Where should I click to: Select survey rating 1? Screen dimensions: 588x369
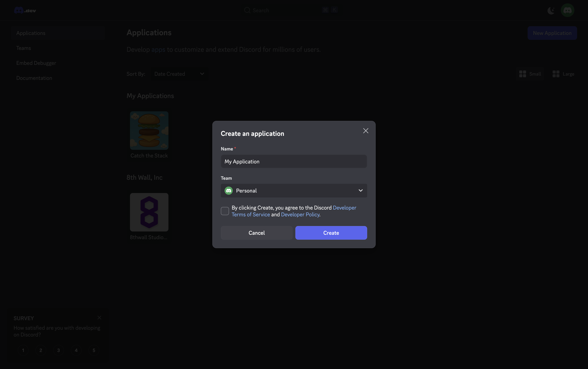point(23,350)
